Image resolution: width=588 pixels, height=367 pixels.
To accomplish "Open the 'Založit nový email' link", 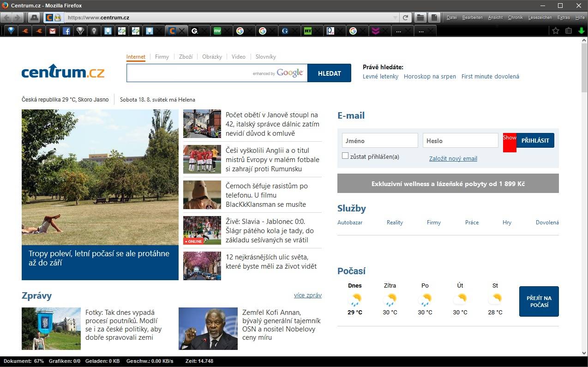I will tap(453, 158).
